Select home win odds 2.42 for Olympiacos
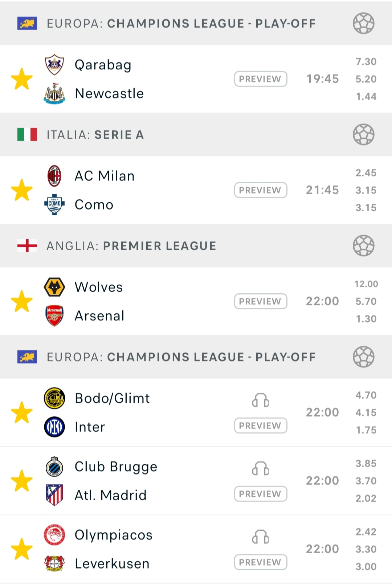 366,532
